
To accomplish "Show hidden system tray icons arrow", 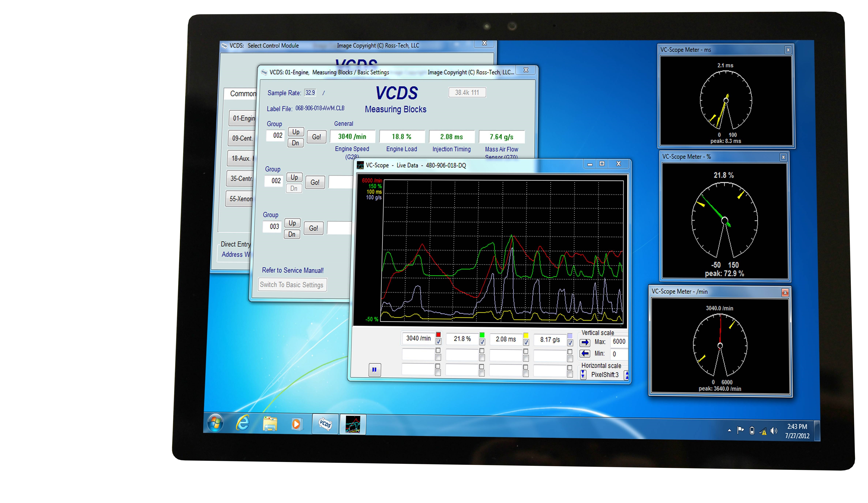I will point(729,430).
